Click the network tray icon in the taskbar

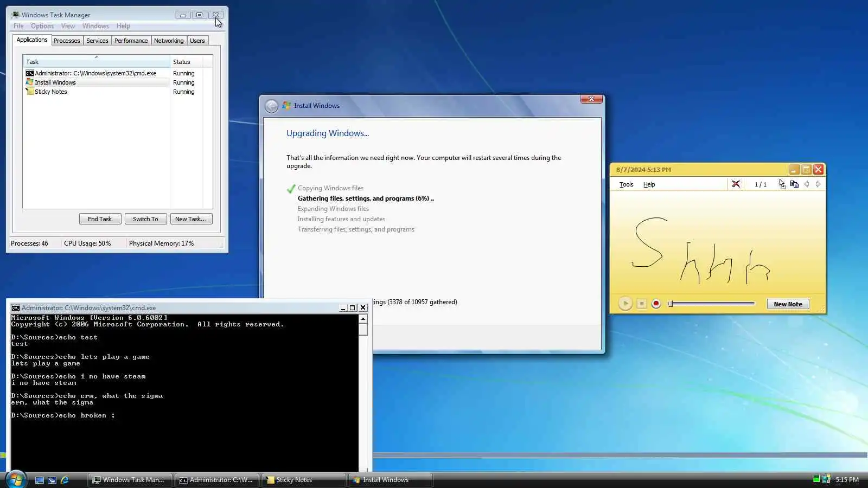click(x=826, y=479)
